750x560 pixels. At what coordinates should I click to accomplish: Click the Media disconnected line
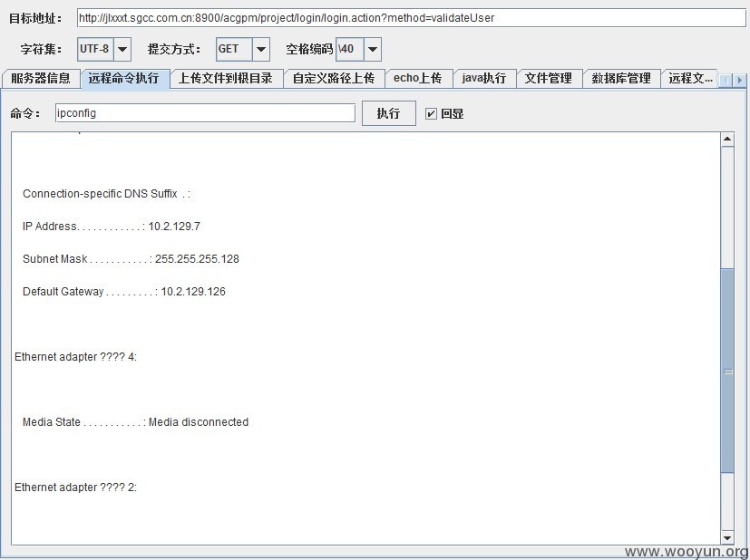pyautogui.click(x=135, y=422)
